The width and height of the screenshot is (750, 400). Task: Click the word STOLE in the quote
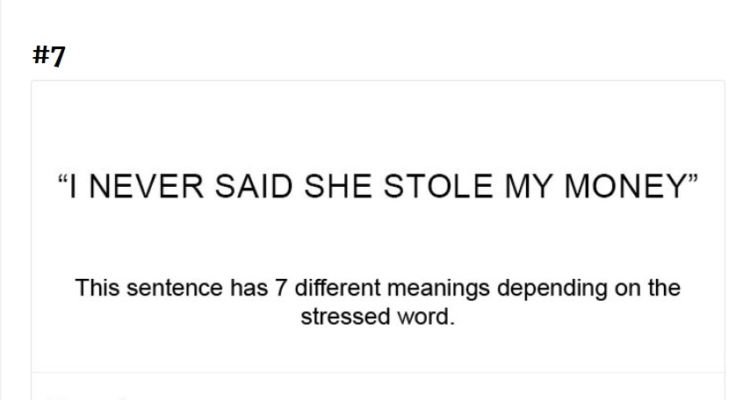(x=438, y=186)
